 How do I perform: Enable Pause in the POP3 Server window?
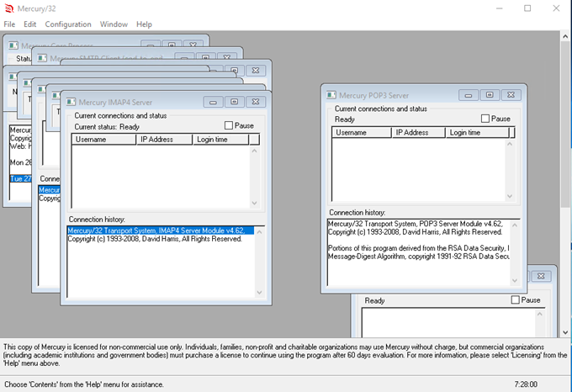485,119
